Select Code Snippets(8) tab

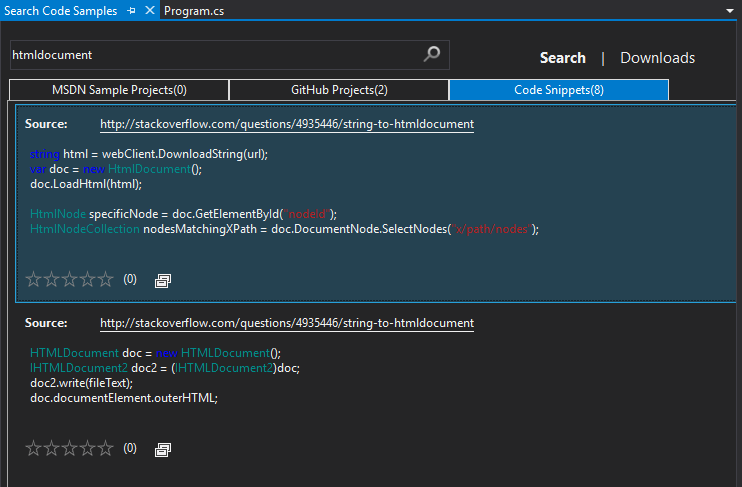pyautogui.click(x=559, y=90)
